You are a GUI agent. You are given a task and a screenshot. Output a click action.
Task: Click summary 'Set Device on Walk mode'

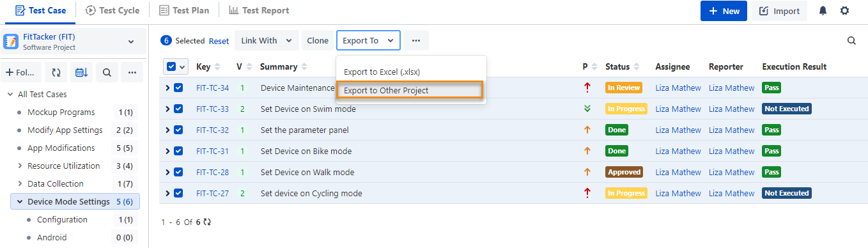pos(307,173)
